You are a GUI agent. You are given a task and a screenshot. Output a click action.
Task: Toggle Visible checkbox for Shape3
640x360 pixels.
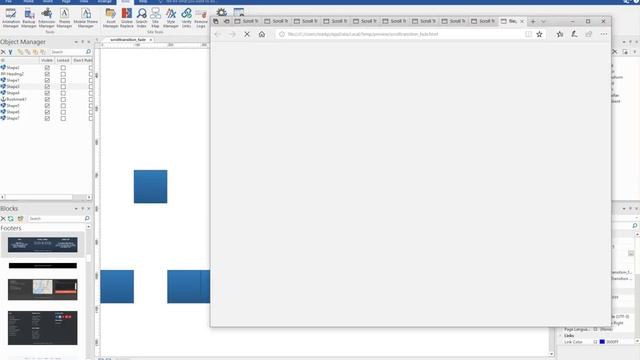tap(47, 87)
